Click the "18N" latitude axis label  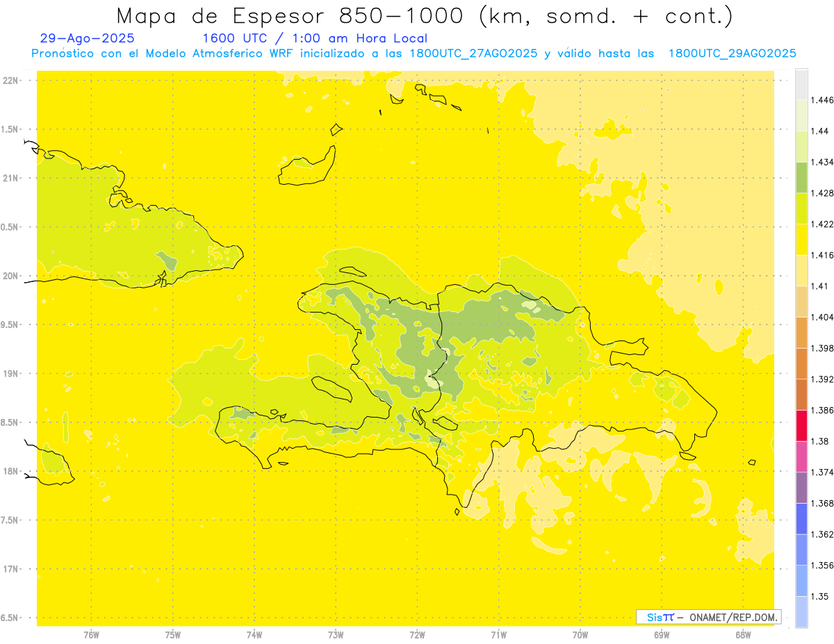pyautogui.click(x=11, y=471)
